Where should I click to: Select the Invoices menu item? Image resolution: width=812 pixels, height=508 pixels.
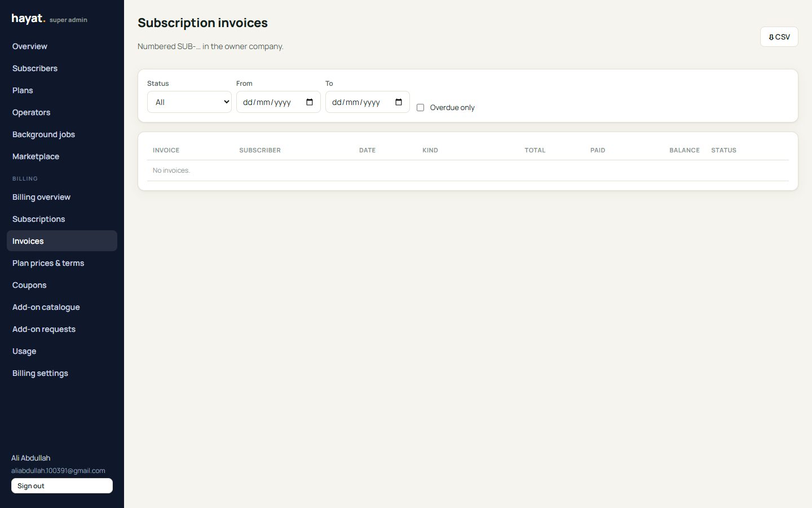62,241
